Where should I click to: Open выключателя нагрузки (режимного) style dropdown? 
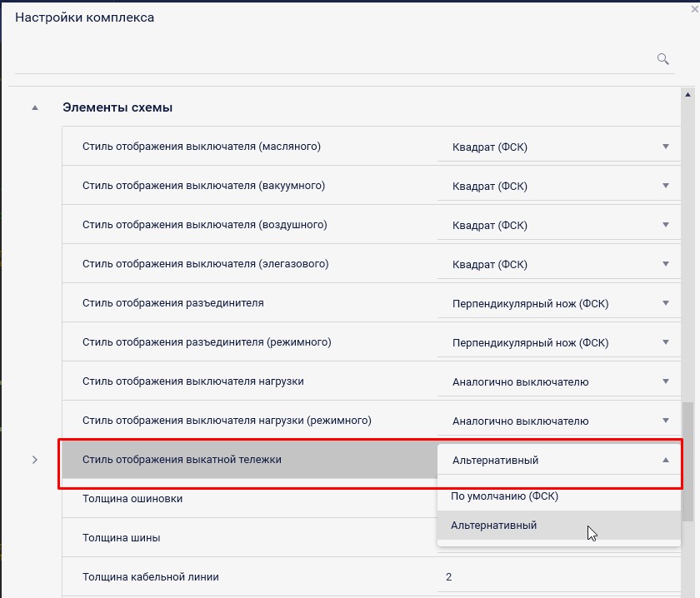pos(665,421)
